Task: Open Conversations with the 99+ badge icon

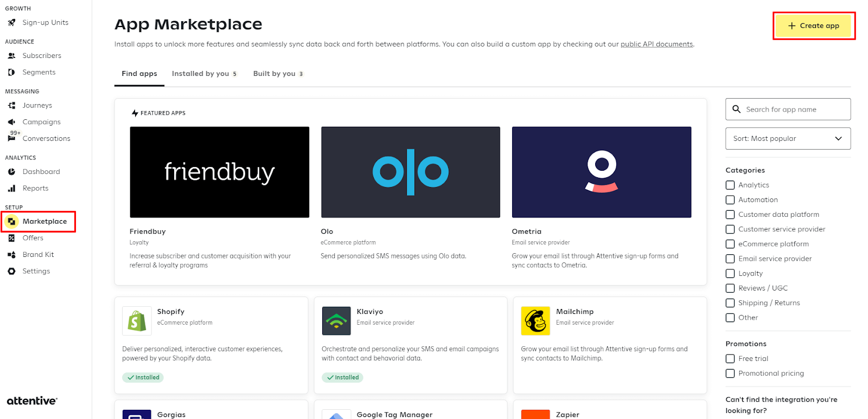Action: point(11,138)
